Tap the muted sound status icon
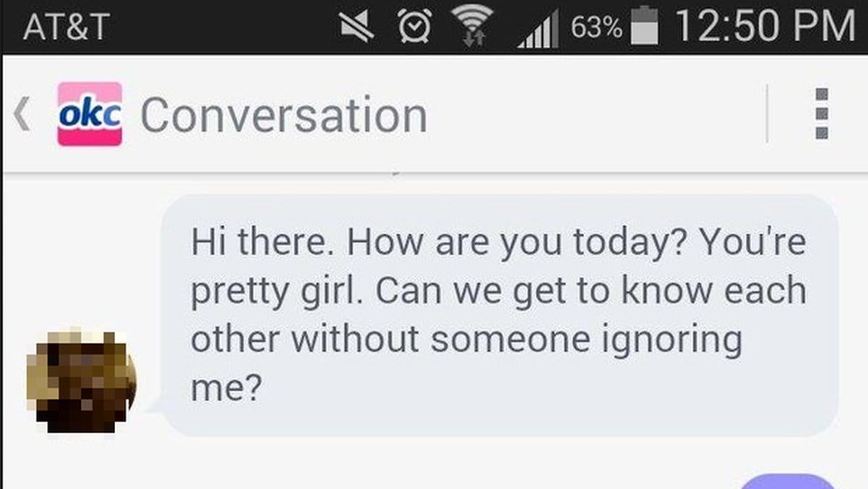The image size is (868, 489). pyautogui.click(x=356, y=26)
